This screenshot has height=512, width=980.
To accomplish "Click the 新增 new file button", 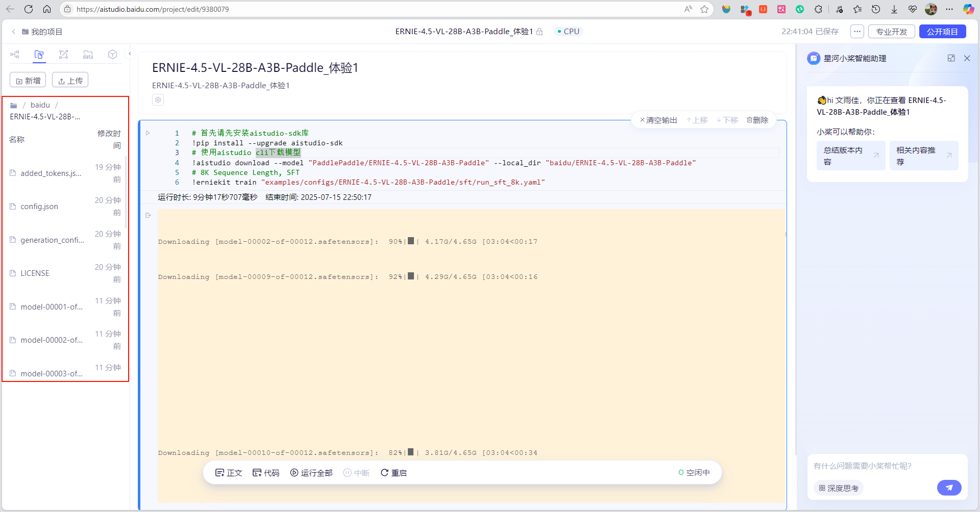I will 28,81.
